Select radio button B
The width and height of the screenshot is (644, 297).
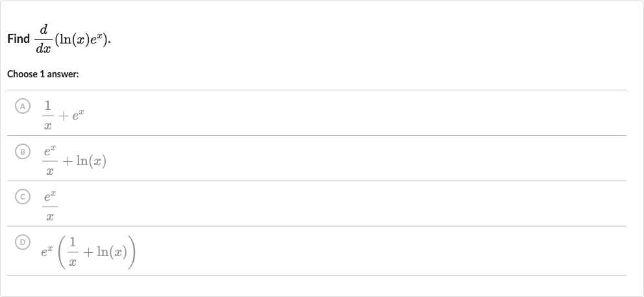coord(23,152)
